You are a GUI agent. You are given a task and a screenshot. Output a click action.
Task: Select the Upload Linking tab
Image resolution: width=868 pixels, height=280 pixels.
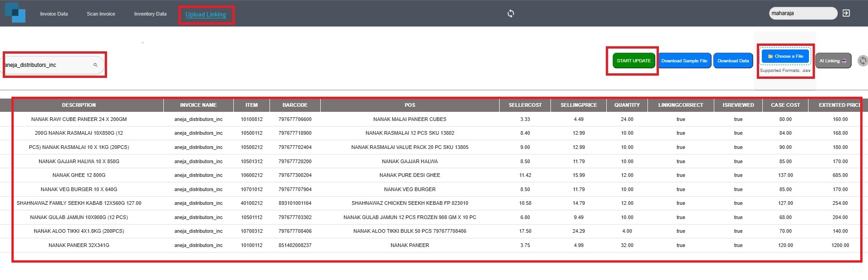[206, 15]
